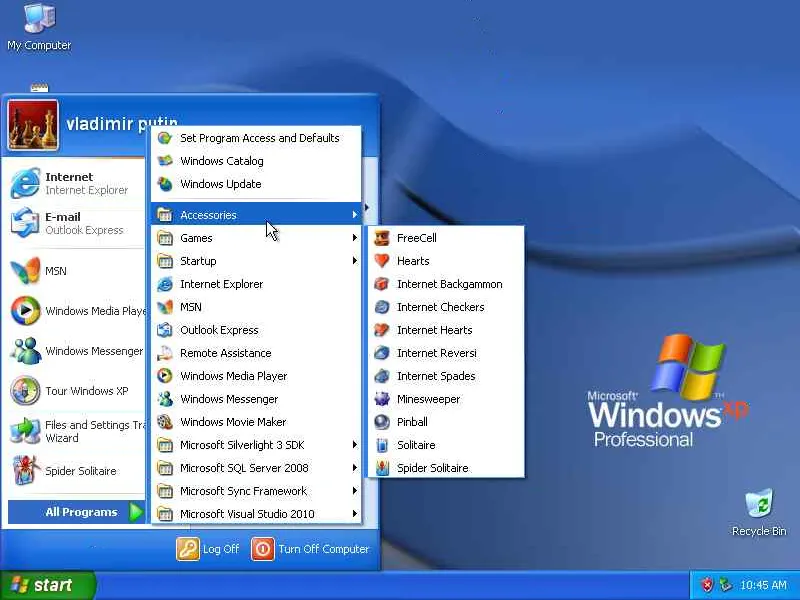Open Windows Messenger in All Programs list
The width and height of the screenshot is (800, 600).
(x=256, y=399)
